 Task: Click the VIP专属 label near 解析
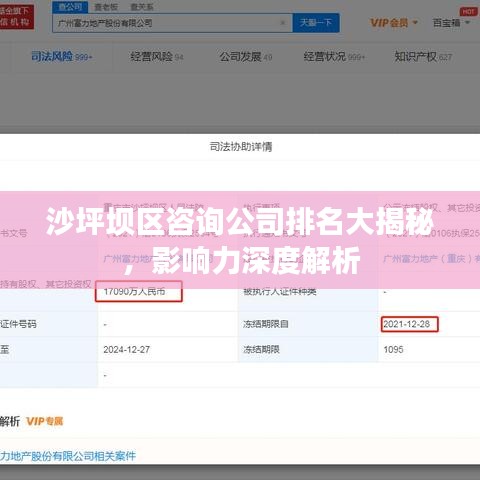tap(45, 421)
